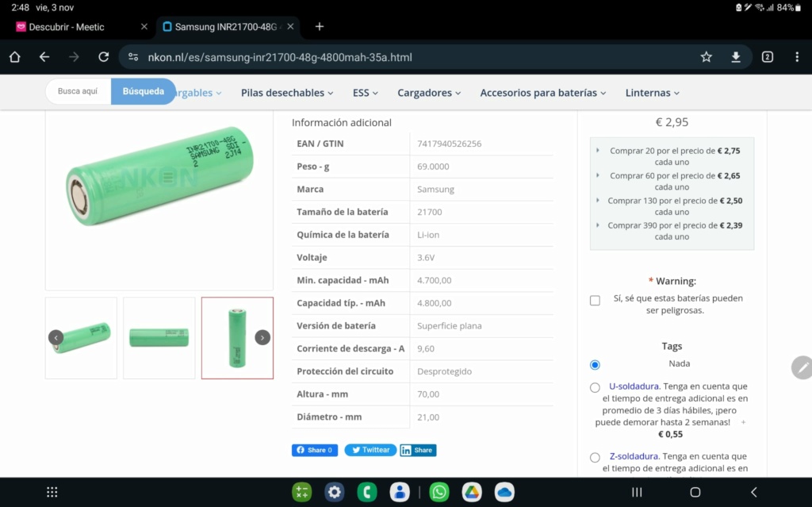Open the Z-soldadura link
812x507 pixels.
[634, 456]
